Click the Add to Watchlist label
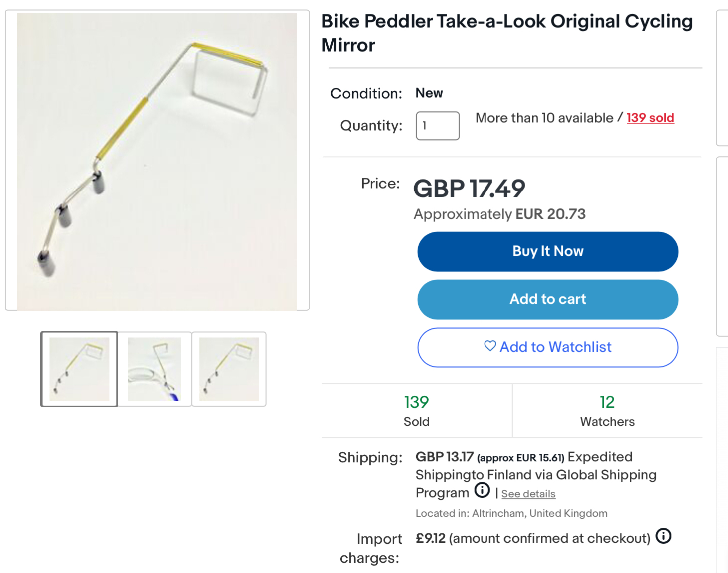728x573 pixels. (555, 347)
